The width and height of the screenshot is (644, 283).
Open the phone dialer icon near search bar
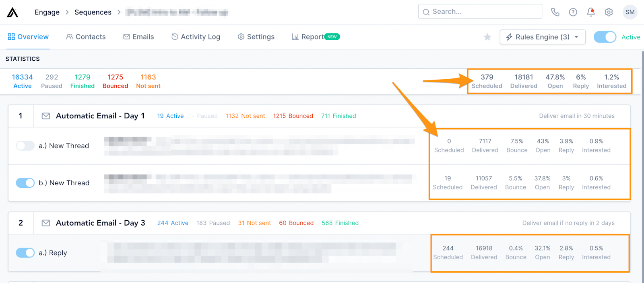pyautogui.click(x=555, y=12)
